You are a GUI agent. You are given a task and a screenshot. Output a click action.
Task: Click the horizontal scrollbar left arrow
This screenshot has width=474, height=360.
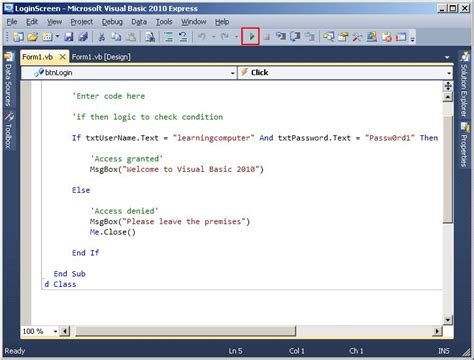pos(65,331)
